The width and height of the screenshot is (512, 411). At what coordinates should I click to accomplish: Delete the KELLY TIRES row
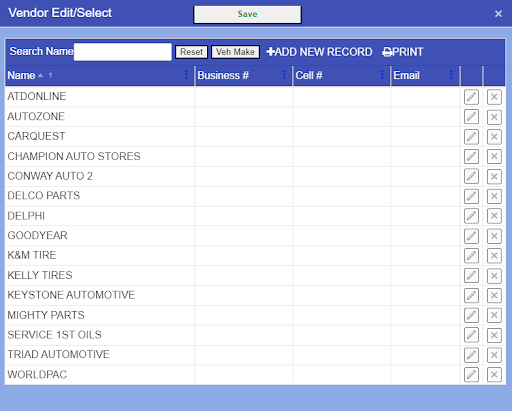(494, 276)
